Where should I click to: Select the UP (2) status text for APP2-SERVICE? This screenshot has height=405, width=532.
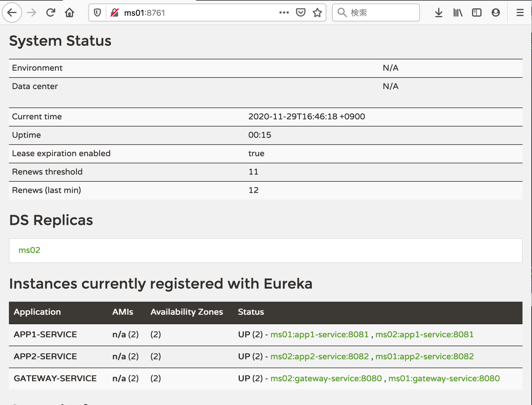(250, 356)
